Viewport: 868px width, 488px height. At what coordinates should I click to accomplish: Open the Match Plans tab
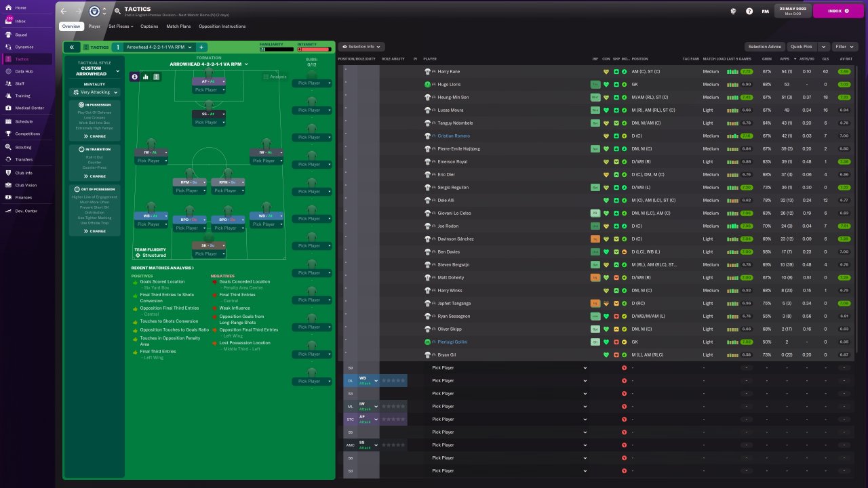[178, 26]
